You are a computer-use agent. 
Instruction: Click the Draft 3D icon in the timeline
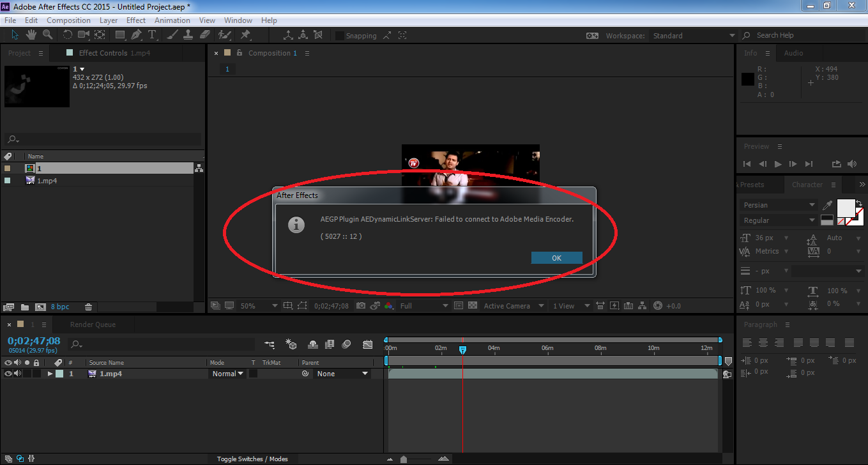pos(291,344)
